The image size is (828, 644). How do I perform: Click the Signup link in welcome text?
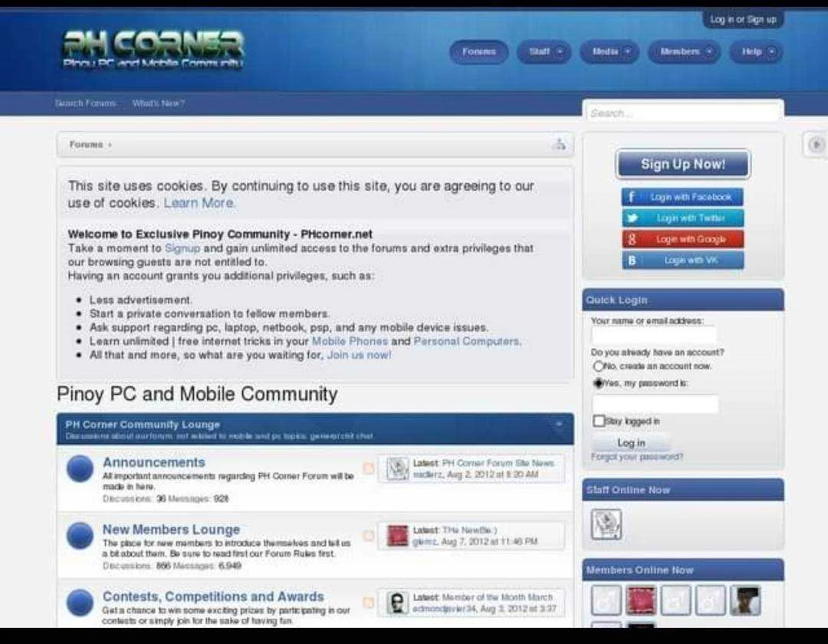[182, 248]
